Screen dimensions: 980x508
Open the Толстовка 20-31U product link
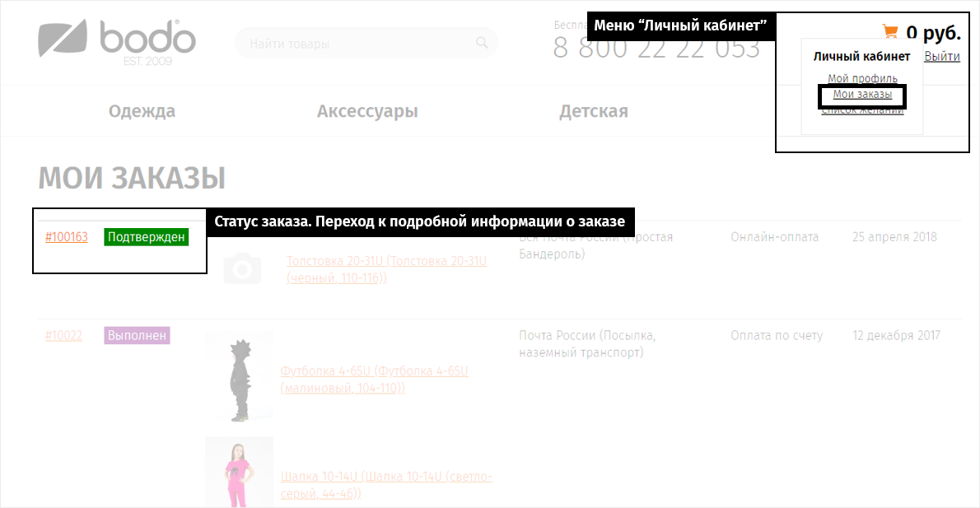[x=386, y=269]
